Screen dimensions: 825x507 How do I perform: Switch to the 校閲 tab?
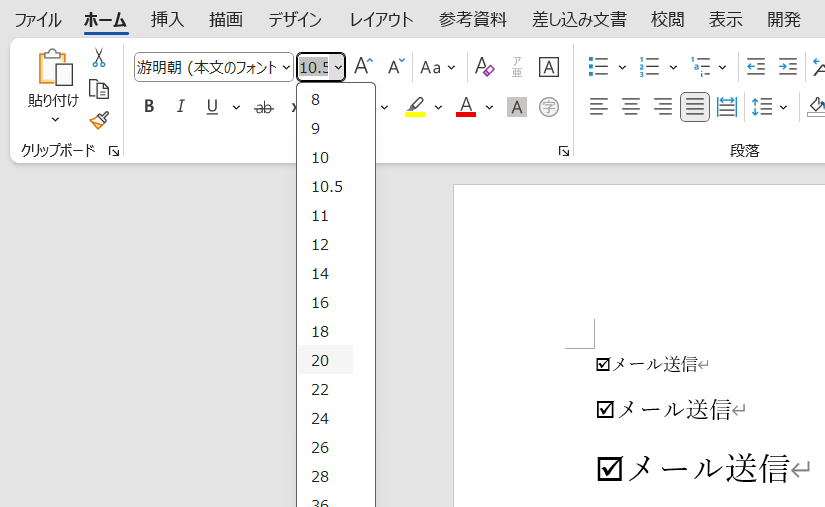click(668, 20)
